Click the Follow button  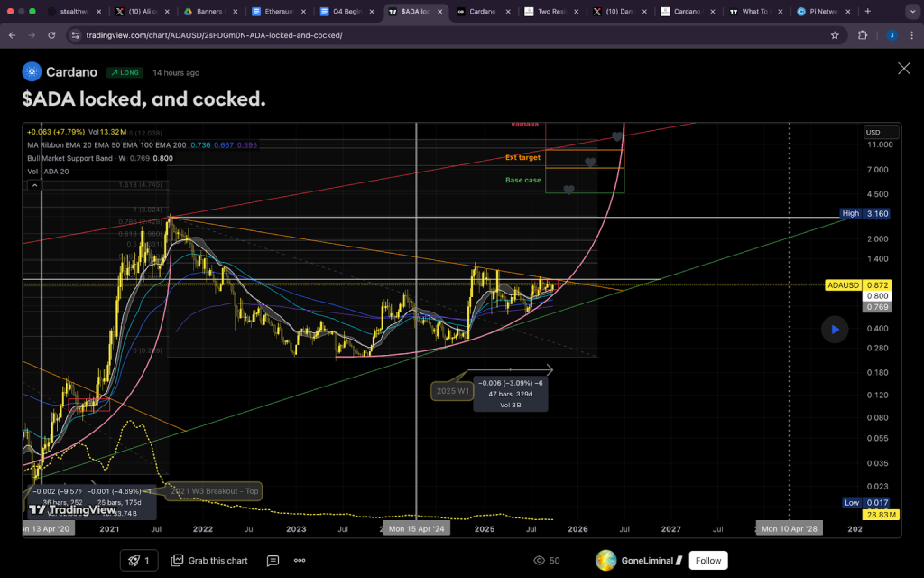click(708, 560)
